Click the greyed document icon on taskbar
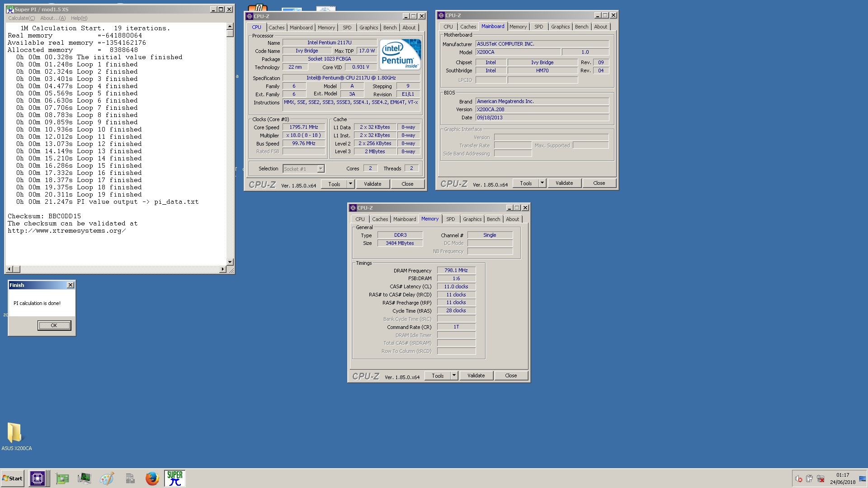The width and height of the screenshot is (868, 488). coord(130,479)
